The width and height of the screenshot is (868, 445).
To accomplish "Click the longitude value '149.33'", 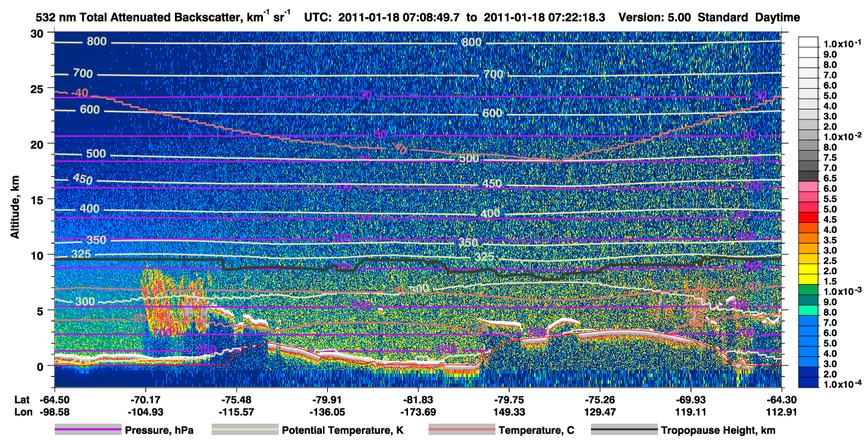I will tap(509, 412).
